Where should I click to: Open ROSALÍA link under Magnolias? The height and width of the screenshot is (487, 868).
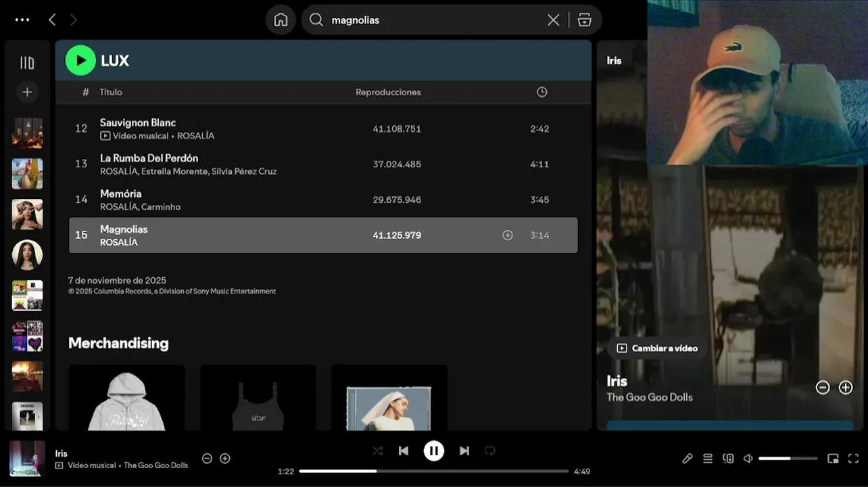pyautogui.click(x=119, y=242)
